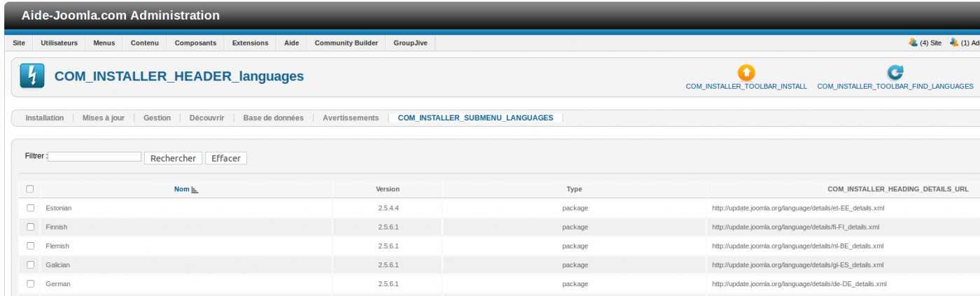Go to the Base de données tab
The image size is (980, 296).
273,118
